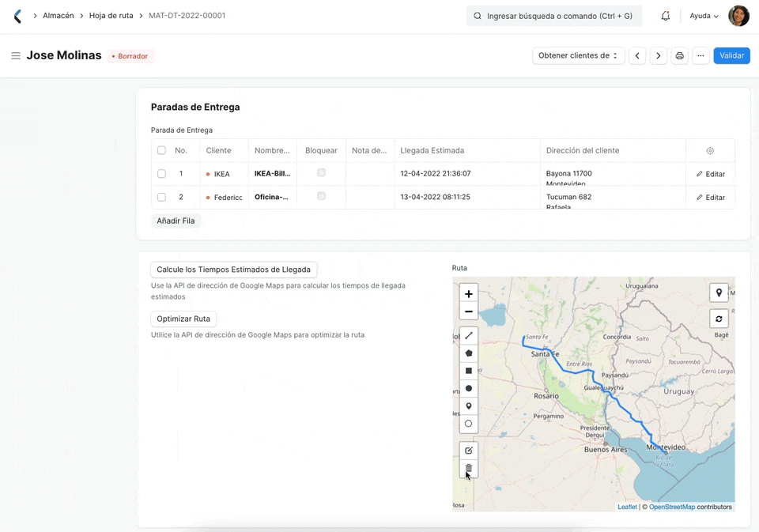Select the draw polyline tool
Image resolution: width=759 pixels, height=532 pixels.
(469, 335)
